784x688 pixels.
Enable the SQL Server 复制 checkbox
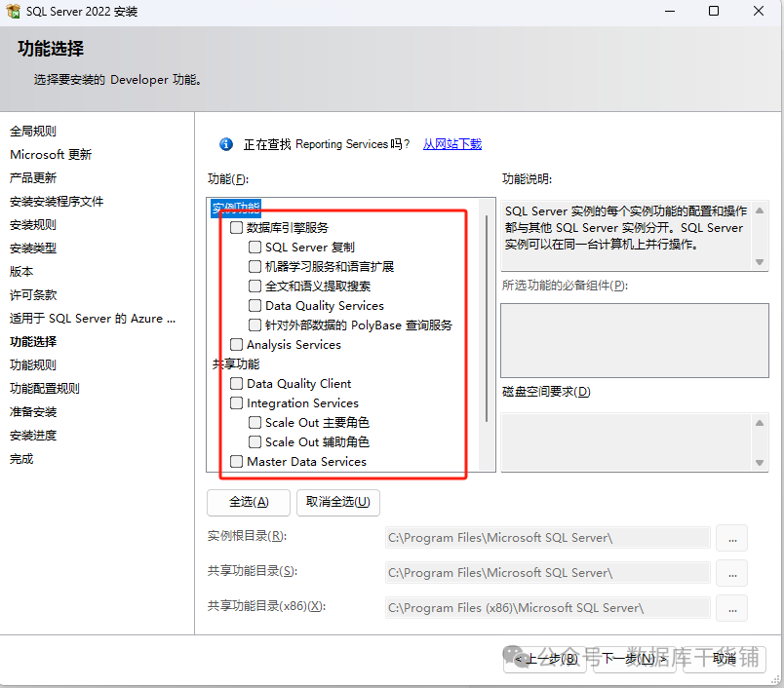tap(255, 248)
